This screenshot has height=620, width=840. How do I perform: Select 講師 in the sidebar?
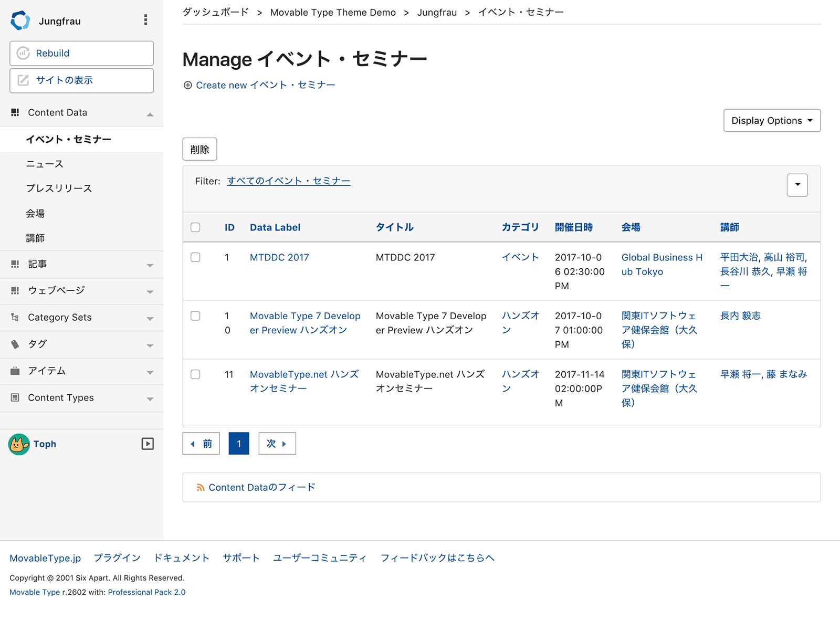(x=35, y=238)
